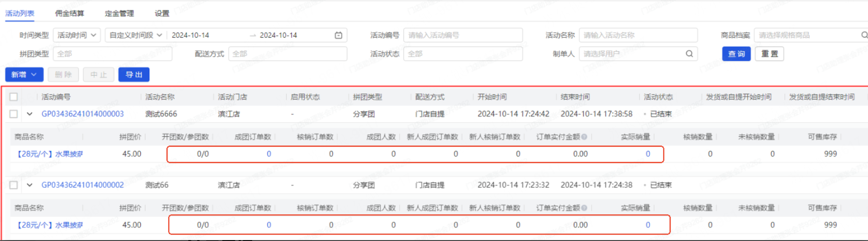Open the 活动时间 time type dropdown
The width and height of the screenshot is (868, 241).
tap(77, 35)
